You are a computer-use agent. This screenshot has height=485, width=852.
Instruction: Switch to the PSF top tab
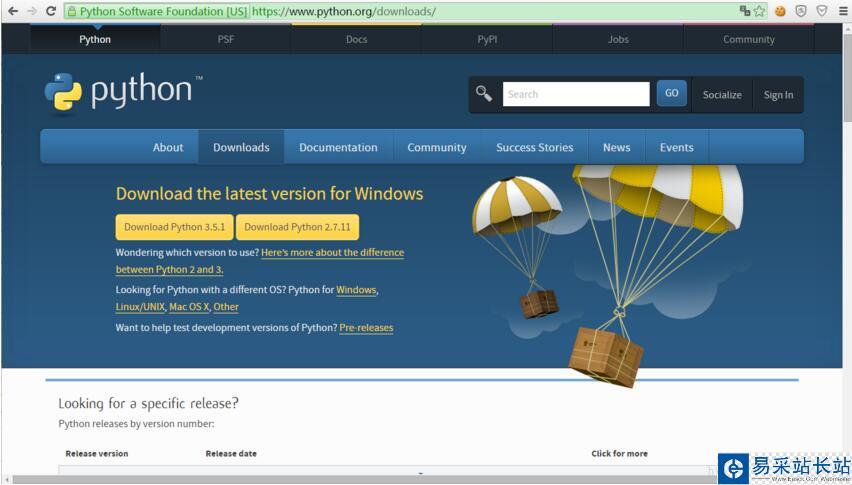[x=225, y=39]
